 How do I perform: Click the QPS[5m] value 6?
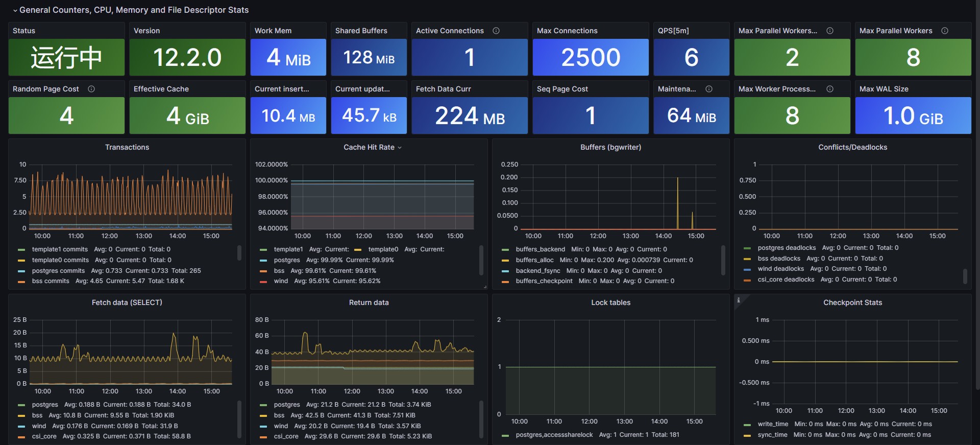pos(692,57)
